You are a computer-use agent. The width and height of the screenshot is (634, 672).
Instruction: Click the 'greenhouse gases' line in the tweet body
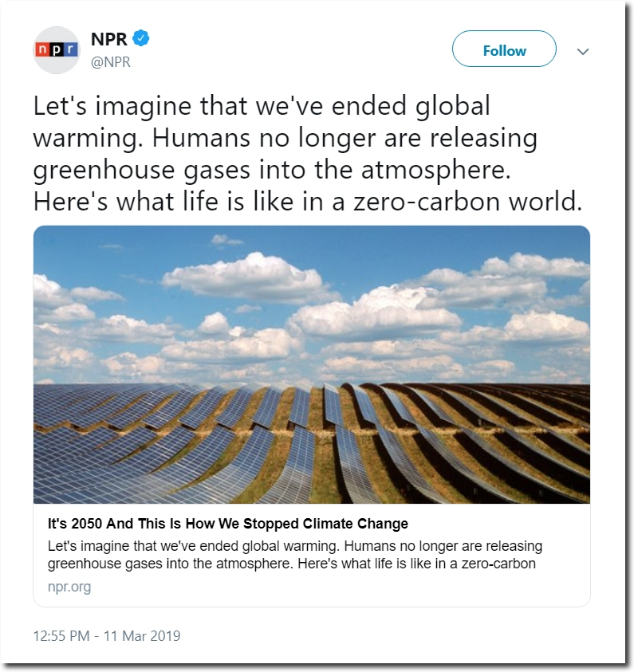point(272,170)
